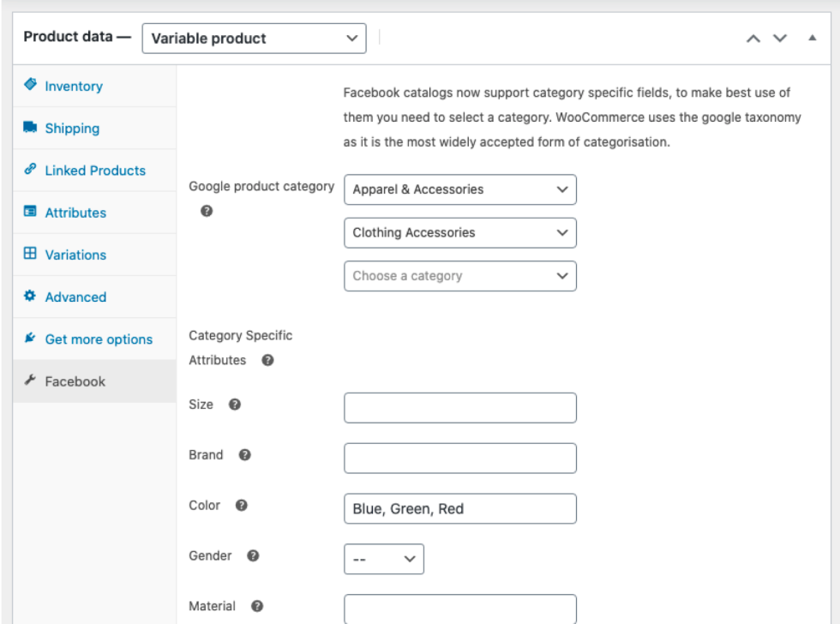Click the Variations grid icon

click(31, 254)
